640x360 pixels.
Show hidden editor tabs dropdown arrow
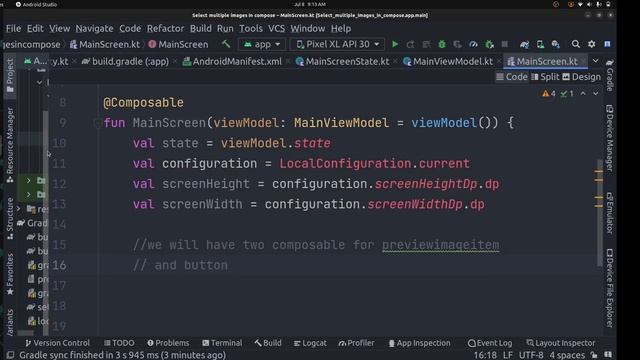[x=596, y=61]
